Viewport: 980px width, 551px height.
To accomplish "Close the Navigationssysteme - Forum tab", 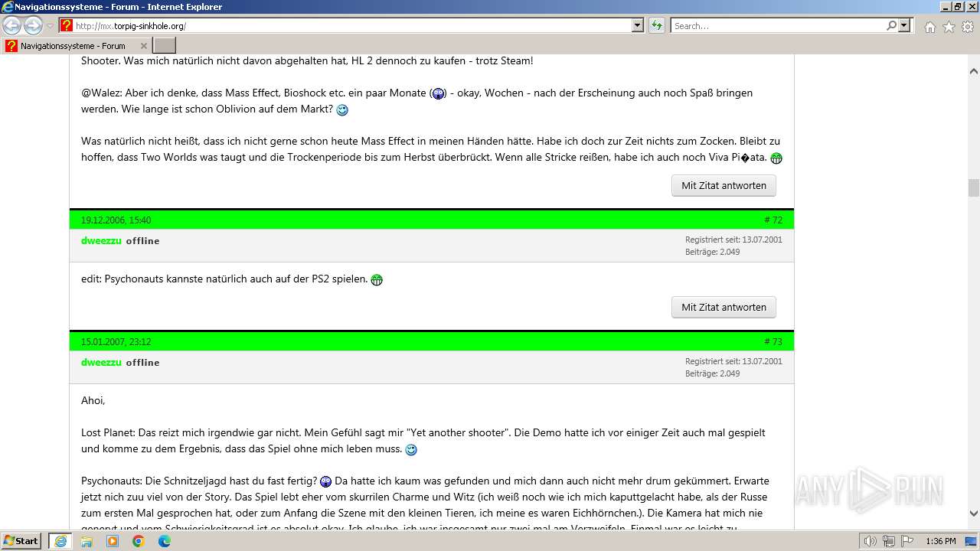I will click(143, 46).
